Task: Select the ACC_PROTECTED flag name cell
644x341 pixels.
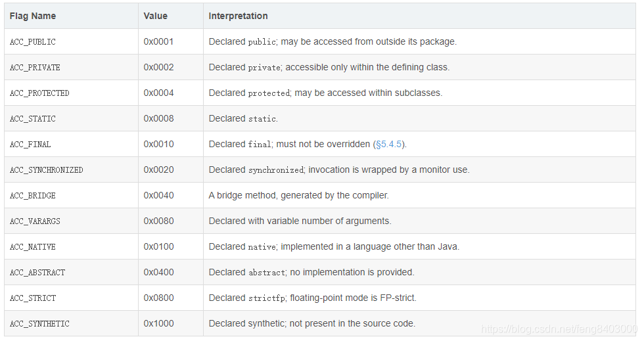Action: 71,93
